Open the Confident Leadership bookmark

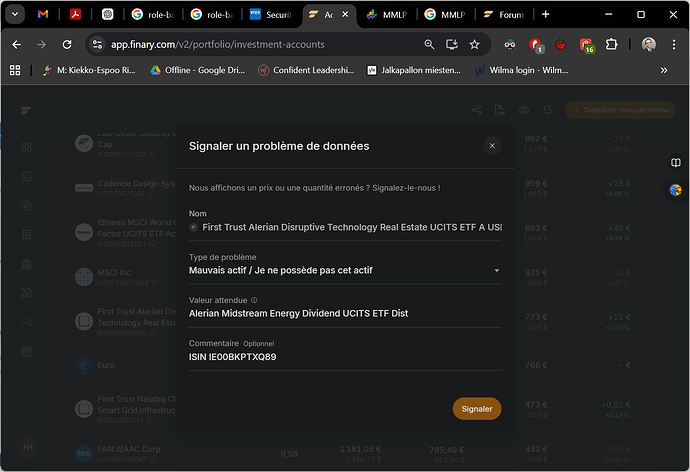point(306,70)
